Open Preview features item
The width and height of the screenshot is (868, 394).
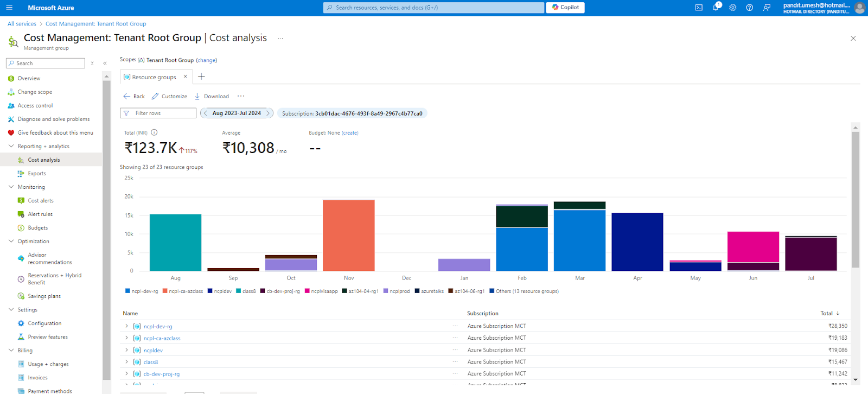(48, 337)
